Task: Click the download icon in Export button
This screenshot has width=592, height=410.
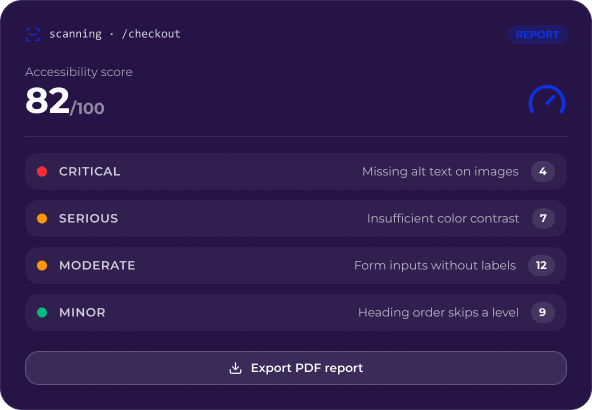Action: point(236,368)
